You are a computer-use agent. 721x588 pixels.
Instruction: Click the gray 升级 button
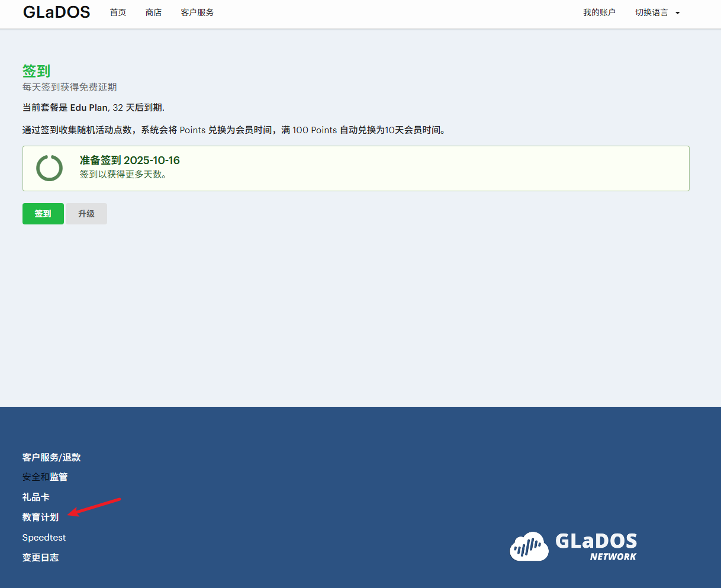(x=86, y=214)
